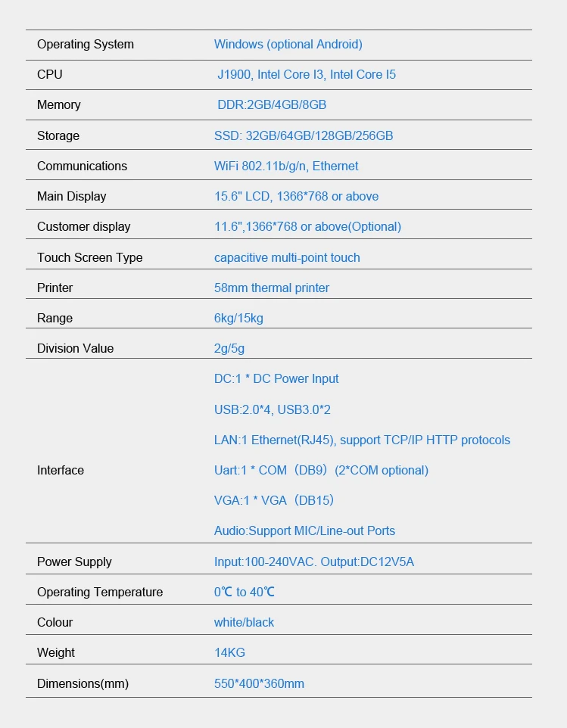Click the SSD storage sizes text
This screenshot has width=567, height=728.
pyautogui.click(x=303, y=136)
